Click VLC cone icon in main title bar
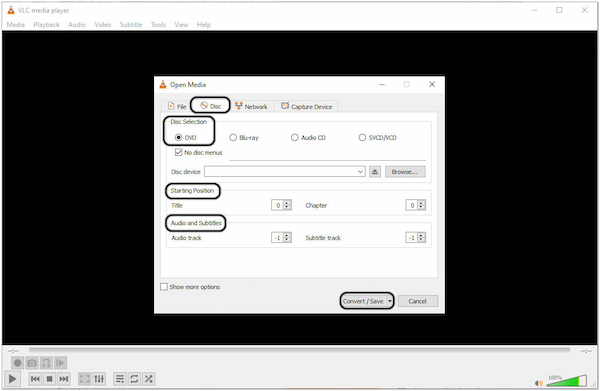The width and height of the screenshot is (600, 391). tap(11, 10)
